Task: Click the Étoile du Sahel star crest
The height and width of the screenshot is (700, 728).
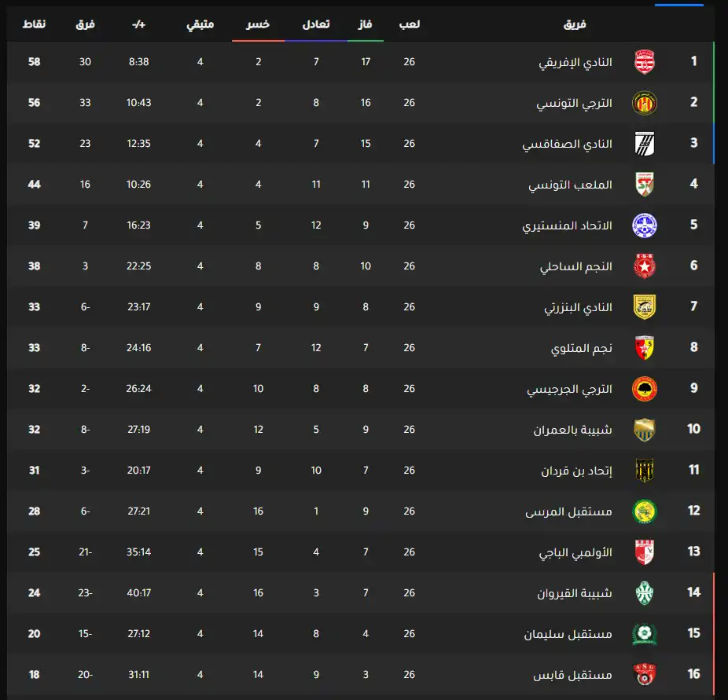Action: pos(644,266)
